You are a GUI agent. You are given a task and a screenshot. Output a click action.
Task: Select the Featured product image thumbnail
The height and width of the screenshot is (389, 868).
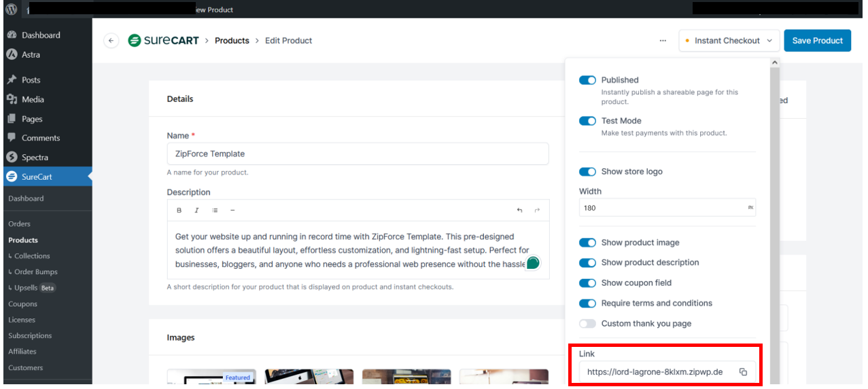click(x=211, y=377)
